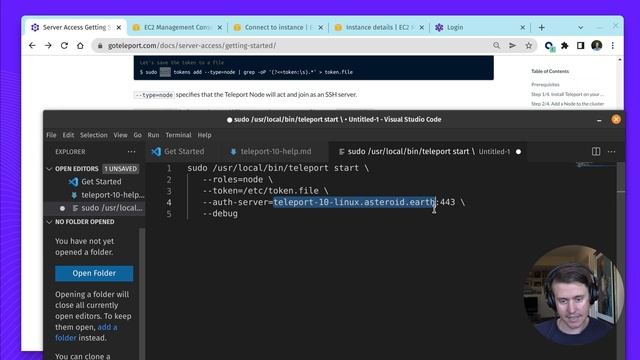The height and width of the screenshot is (360, 640).
Task: Open a new Chrome tab
Action: click(542, 27)
